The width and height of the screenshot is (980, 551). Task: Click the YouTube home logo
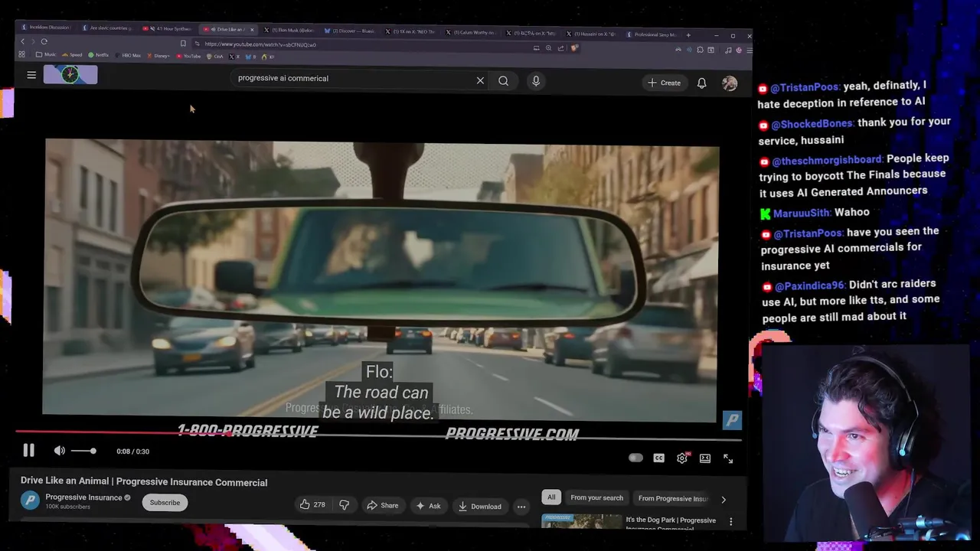click(70, 74)
